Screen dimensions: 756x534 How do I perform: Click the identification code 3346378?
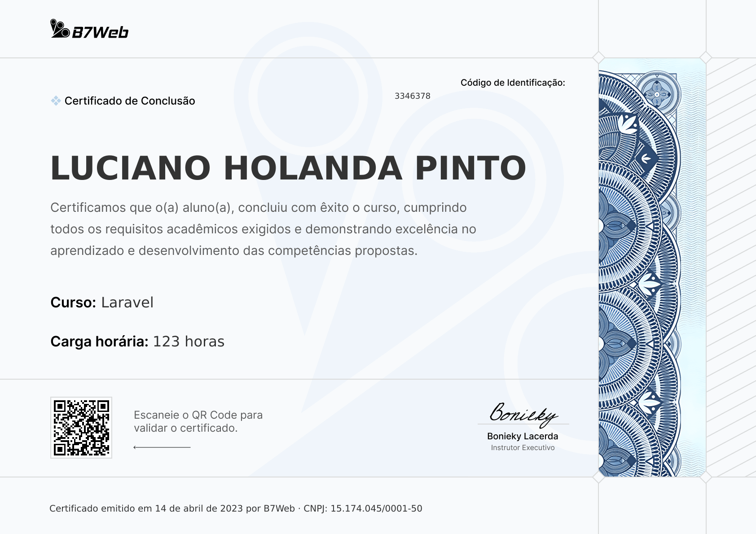pyautogui.click(x=413, y=96)
